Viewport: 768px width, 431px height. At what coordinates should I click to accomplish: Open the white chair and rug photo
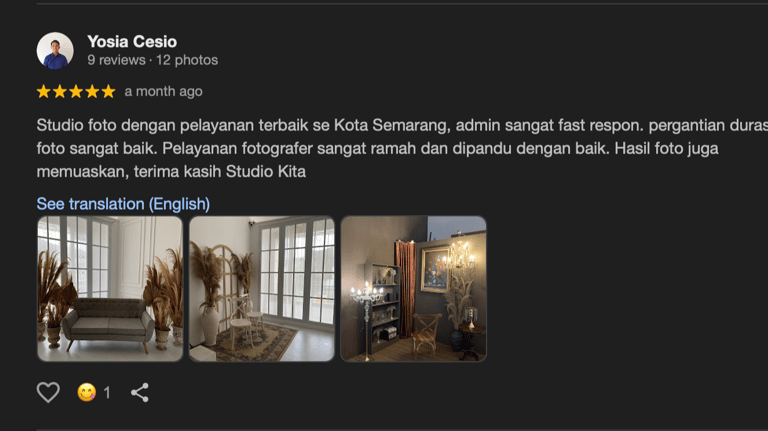[x=262, y=289]
